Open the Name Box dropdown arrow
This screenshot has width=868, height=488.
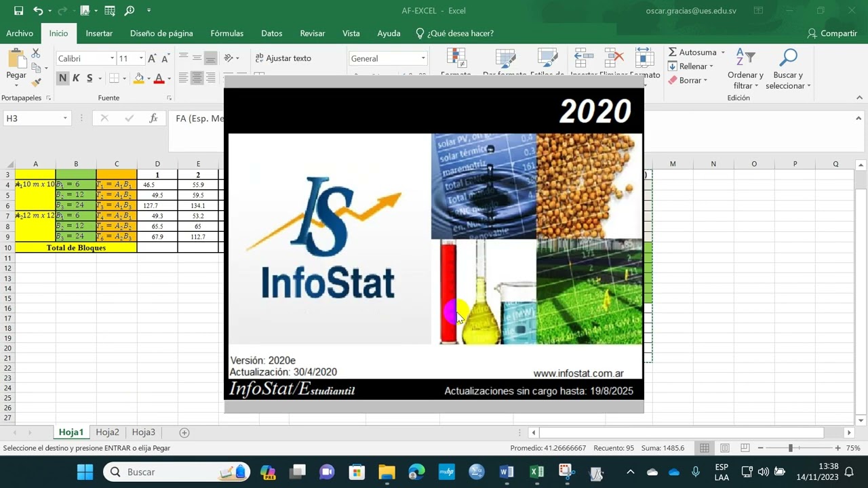(65, 119)
